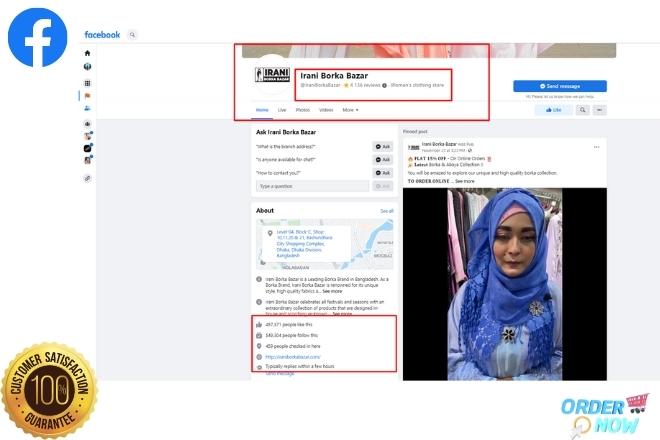The height and width of the screenshot is (440, 660).
Task: Click the 'people checked in here' text
Action: (293, 346)
